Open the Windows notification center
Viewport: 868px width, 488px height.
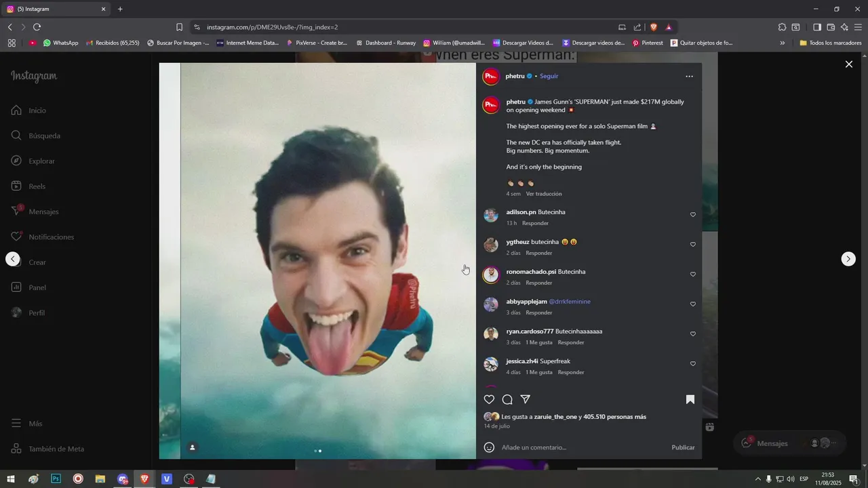(854, 479)
